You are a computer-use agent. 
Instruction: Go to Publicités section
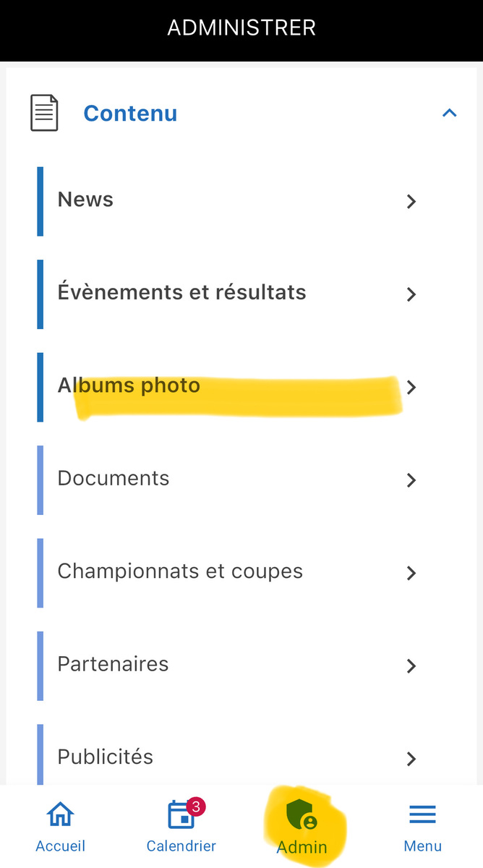(x=106, y=757)
